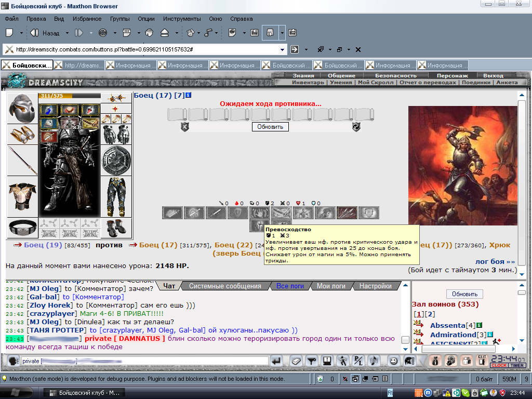This screenshot has height=399, width=532.
Task: Click the Go arrow beside address bar
Action: point(295,49)
